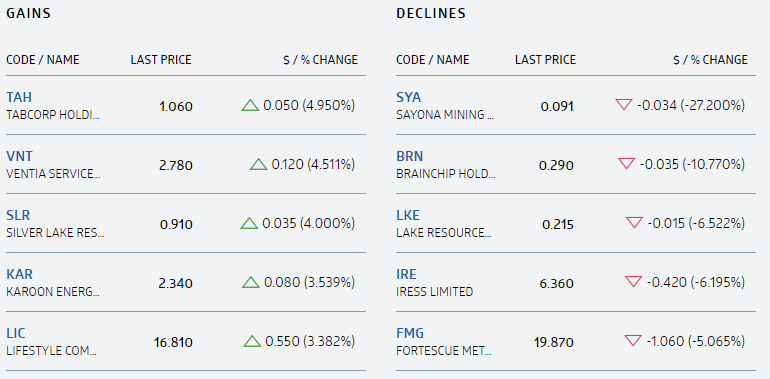Click green triangle next to LIC change

pyautogui.click(x=252, y=341)
